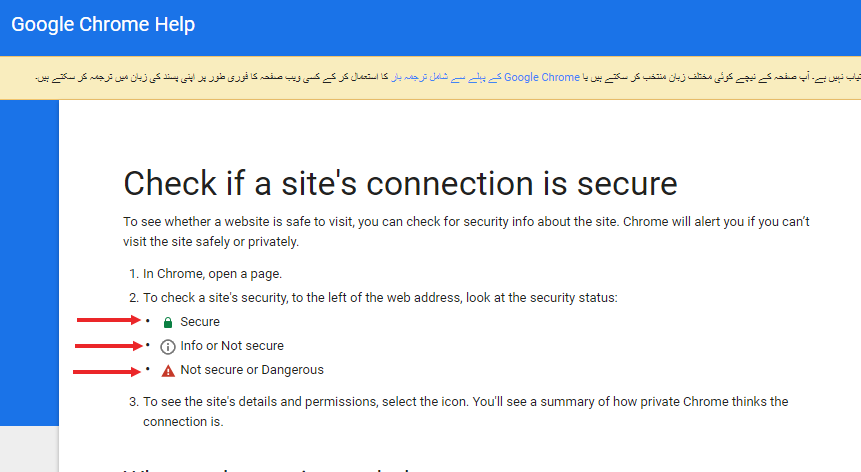Click step 1 'In Chrome, open a page'
The image size is (861, 472).
click(x=206, y=274)
